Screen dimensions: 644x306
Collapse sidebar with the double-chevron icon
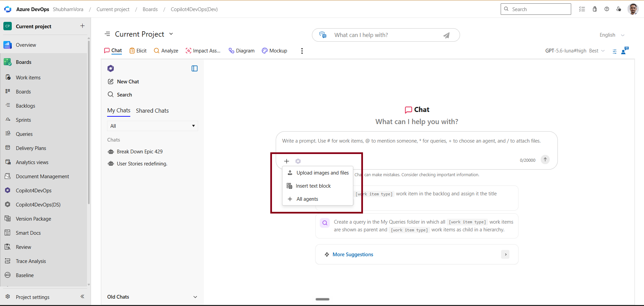[x=82, y=297]
